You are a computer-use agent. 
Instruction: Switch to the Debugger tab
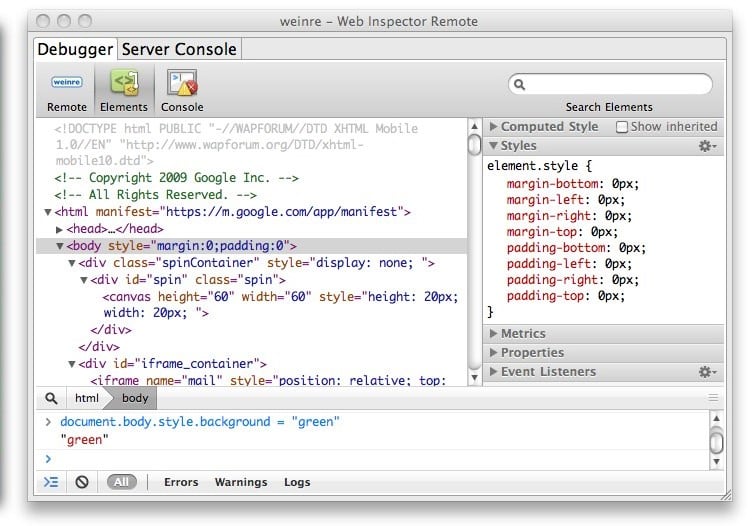[75, 49]
